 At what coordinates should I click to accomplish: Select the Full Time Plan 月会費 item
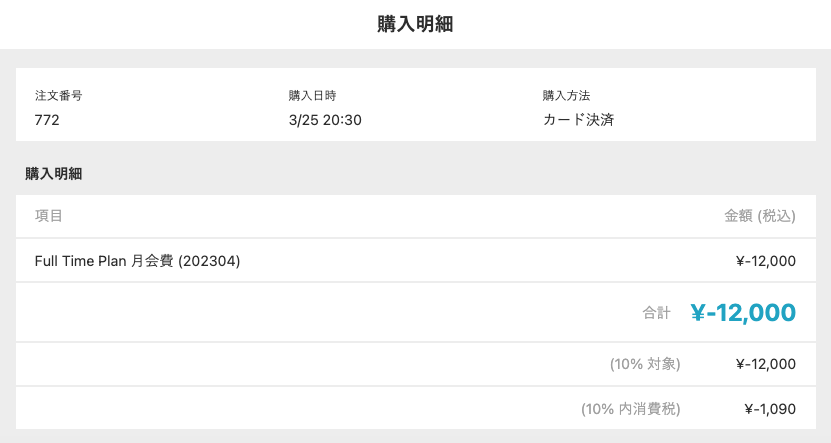pos(105,261)
